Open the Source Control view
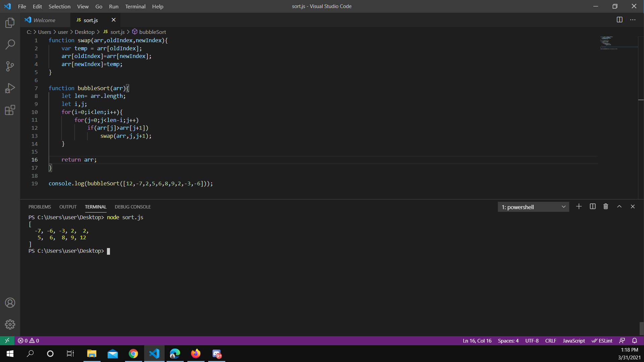Viewport: 644px width, 362px height. click(x=10, y=66)
